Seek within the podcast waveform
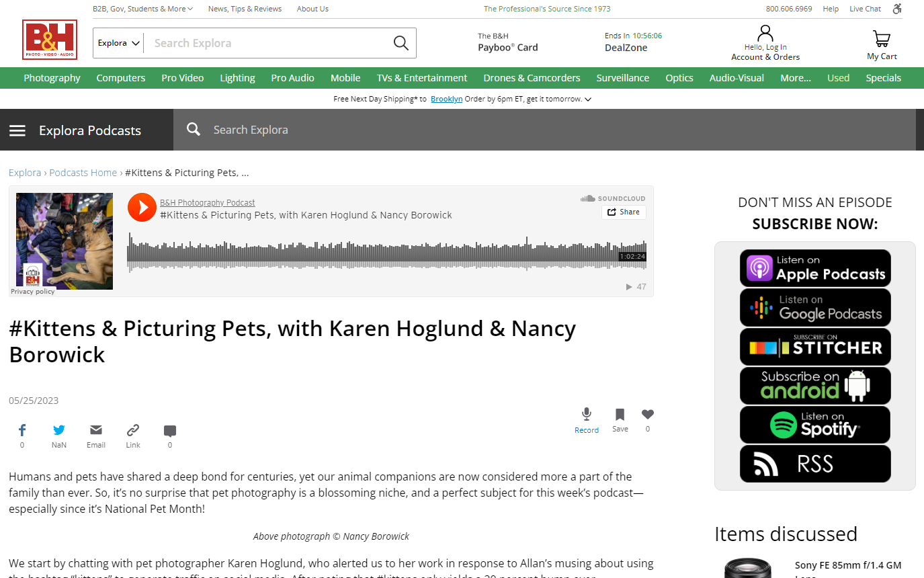 tap(386, 253)
